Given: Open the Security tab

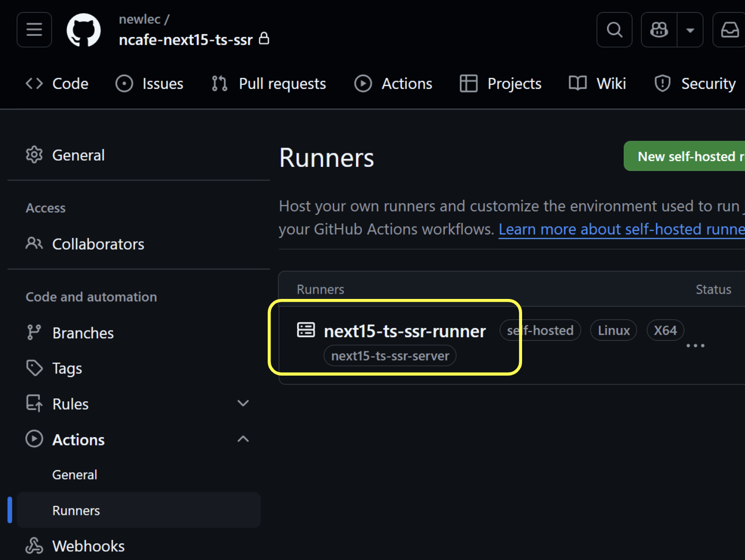Looking at the screenshot, I should pos(695,83).
